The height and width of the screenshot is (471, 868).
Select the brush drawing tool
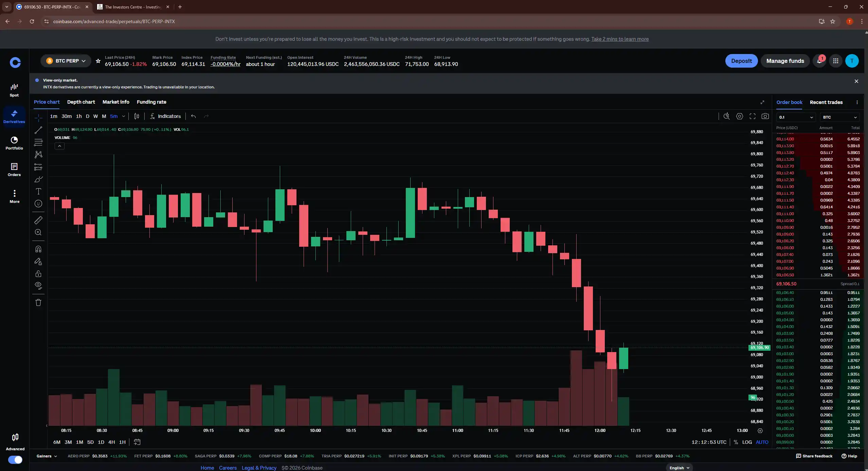click(x=38, y=179)
